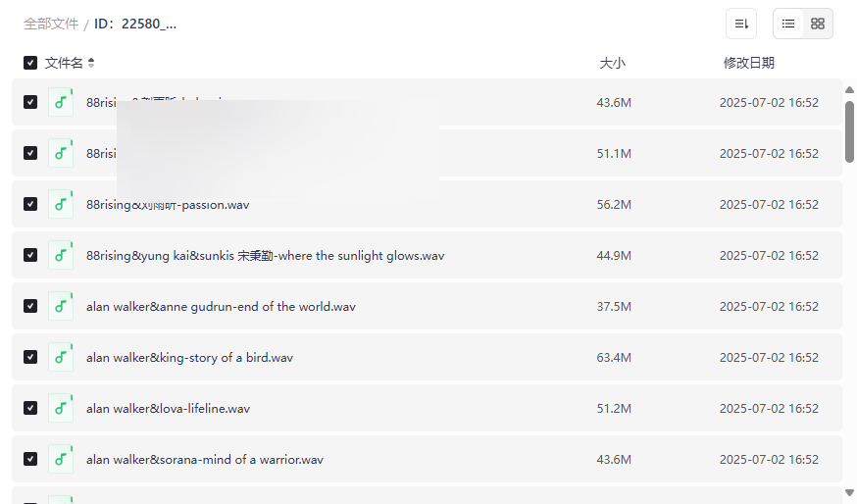
Task: Switch to grid view layout
Action: (818, 24)
